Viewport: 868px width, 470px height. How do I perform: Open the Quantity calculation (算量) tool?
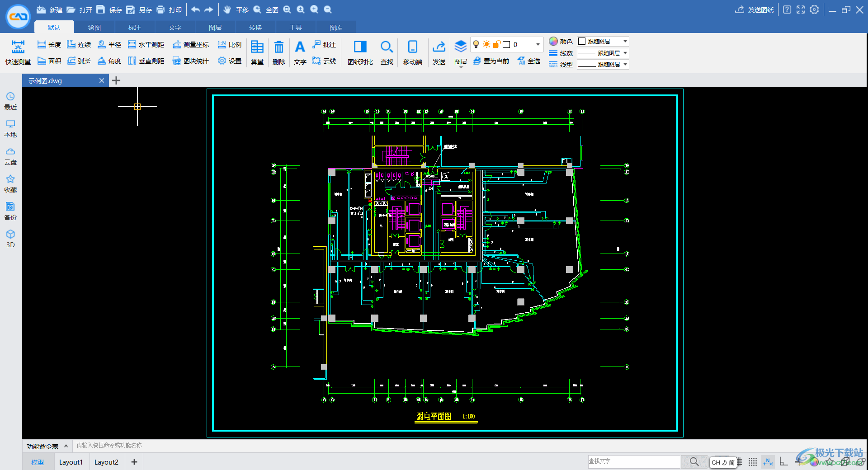[x=257, y=53]
